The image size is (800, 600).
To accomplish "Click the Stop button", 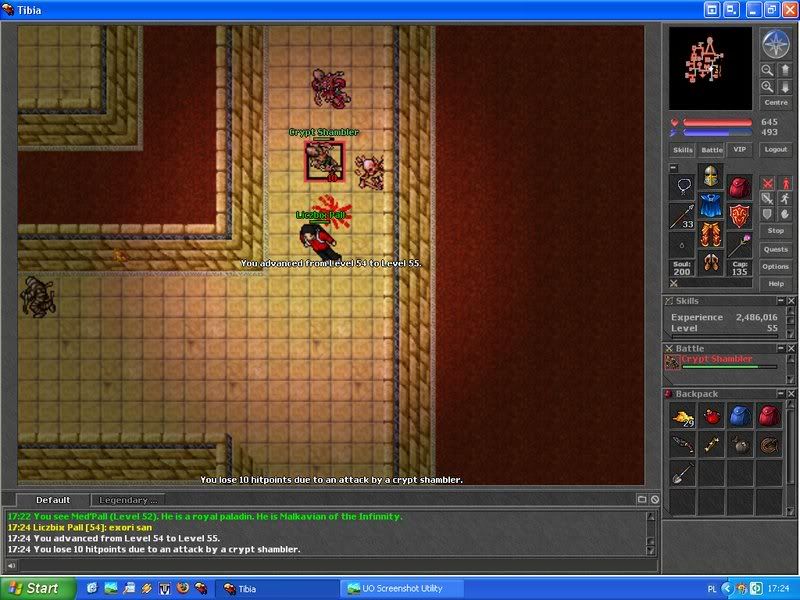I will tap(776, 231).
